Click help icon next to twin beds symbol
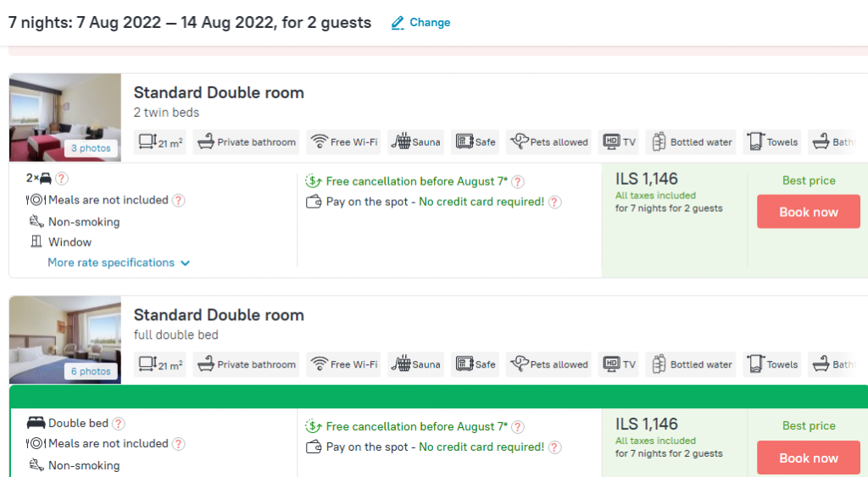 pyautogui.click(x=62, y=179)
